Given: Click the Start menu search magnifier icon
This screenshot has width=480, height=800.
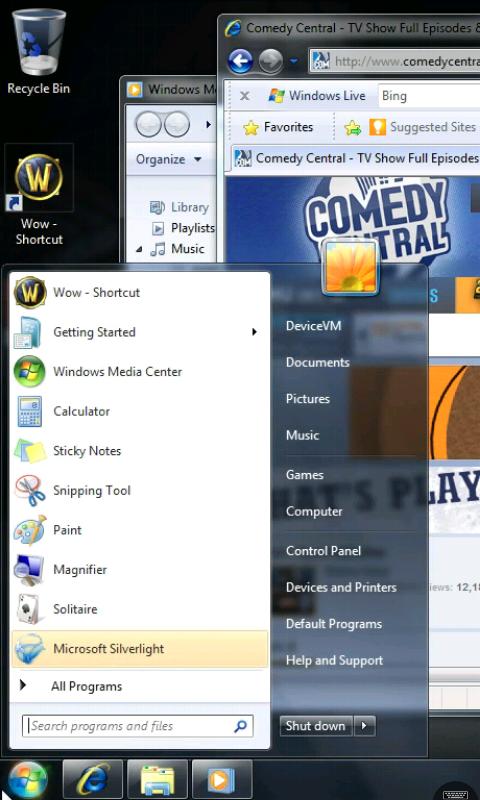Looking at the screenshot, I should 240,726.
